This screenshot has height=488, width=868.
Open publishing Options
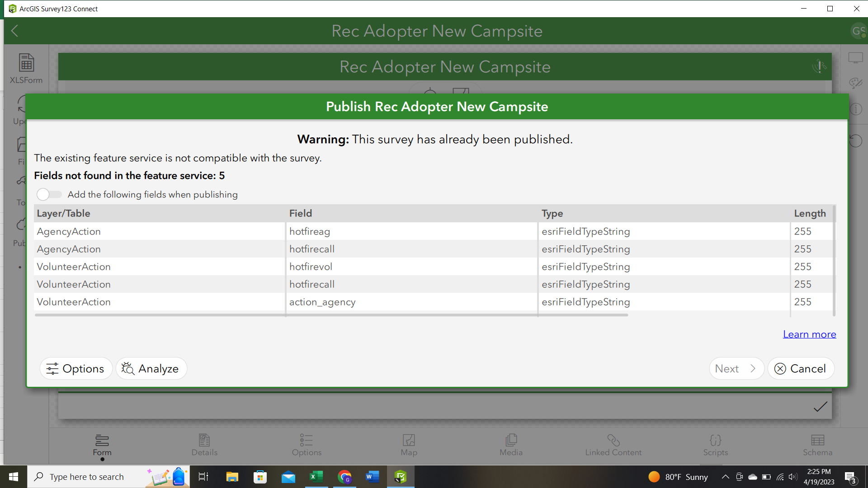click(x=75, y=368)
